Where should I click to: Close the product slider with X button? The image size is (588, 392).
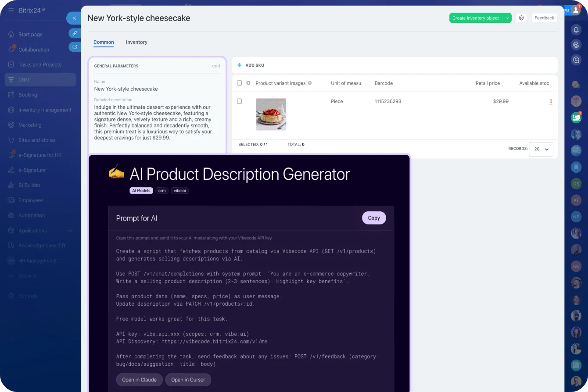click(74, 18)
